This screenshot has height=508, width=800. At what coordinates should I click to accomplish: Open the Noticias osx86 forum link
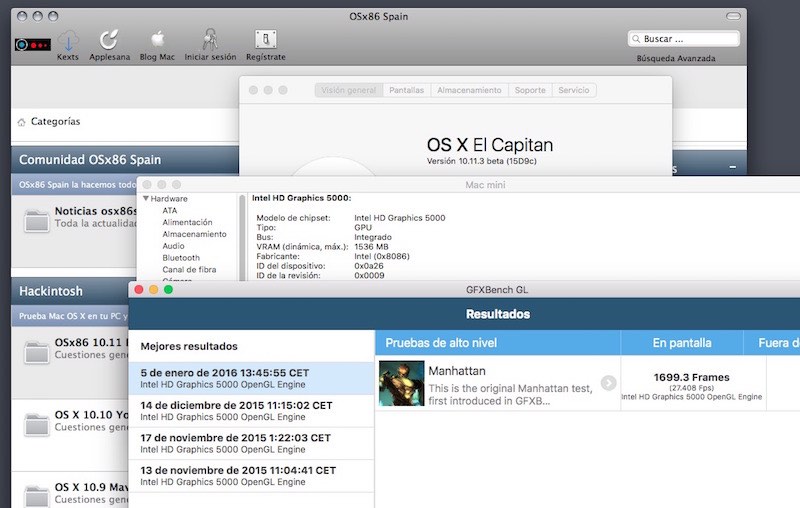point(95,211)
